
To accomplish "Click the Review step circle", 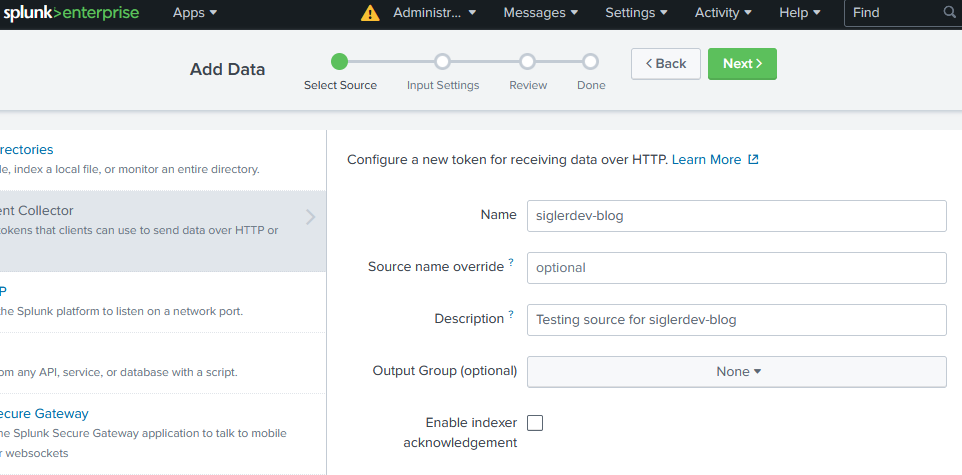I will (527, 61).
